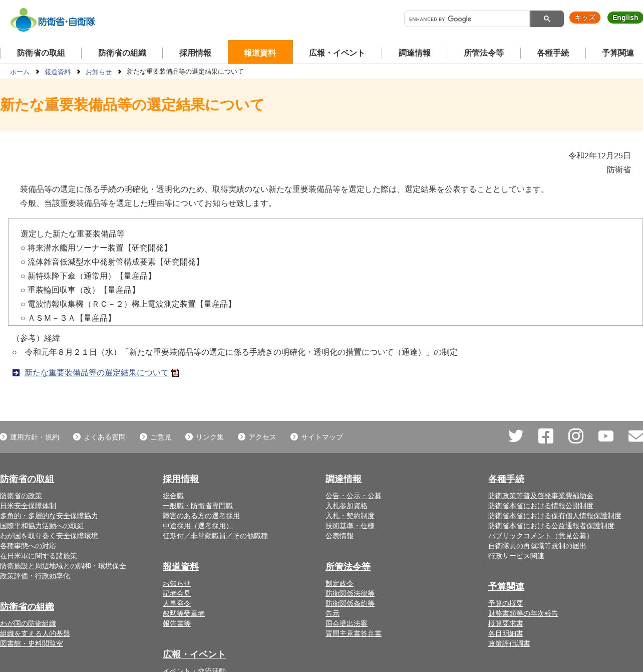
Task: Open パブリックコメント（意見公募） link
Action: [x=541, y=536]
